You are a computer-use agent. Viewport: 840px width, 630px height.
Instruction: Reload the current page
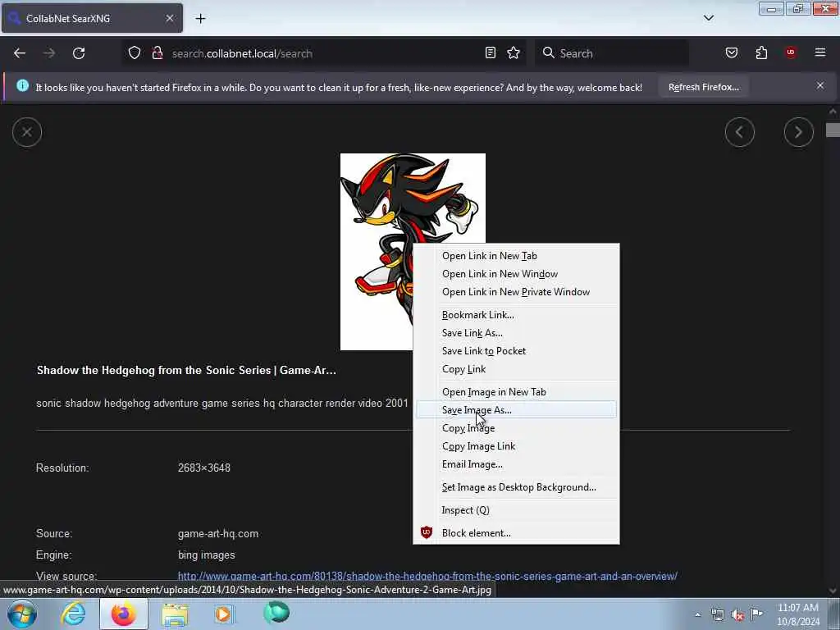click(x=79, y=53)
